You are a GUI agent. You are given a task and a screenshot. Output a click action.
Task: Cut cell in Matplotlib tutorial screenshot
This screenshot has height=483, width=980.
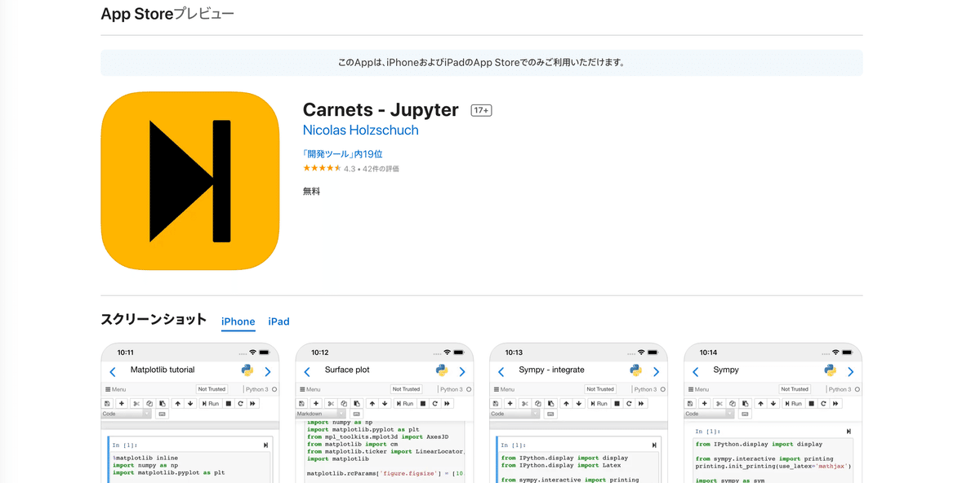point(136,404)
